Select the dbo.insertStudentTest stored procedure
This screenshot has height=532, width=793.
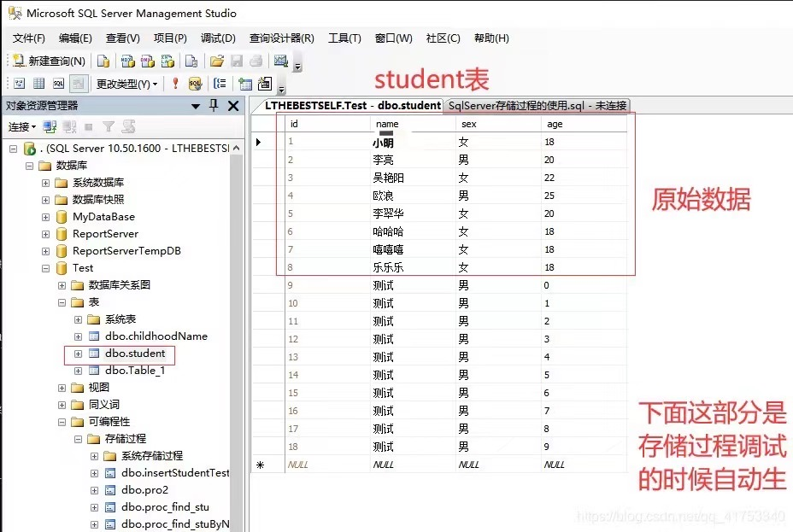click(x=175, y=473)
